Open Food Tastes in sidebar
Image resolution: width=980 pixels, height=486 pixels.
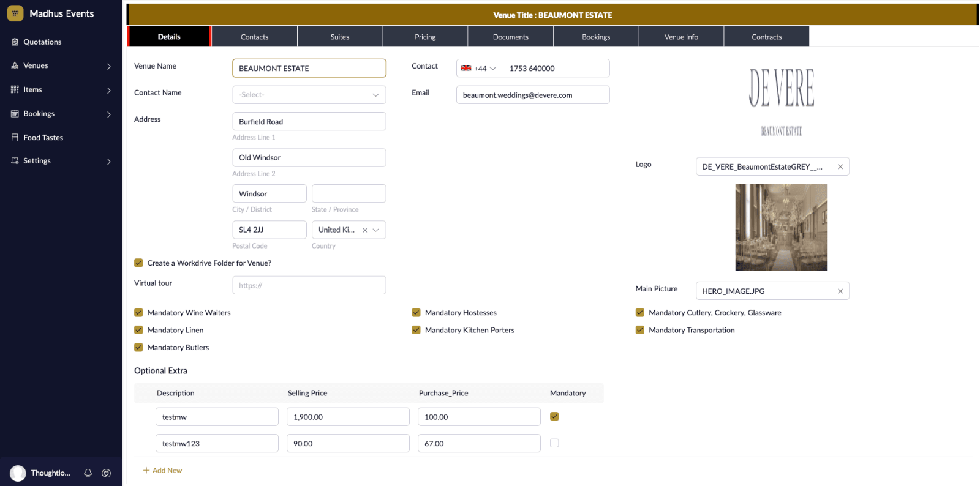[43, 138]
